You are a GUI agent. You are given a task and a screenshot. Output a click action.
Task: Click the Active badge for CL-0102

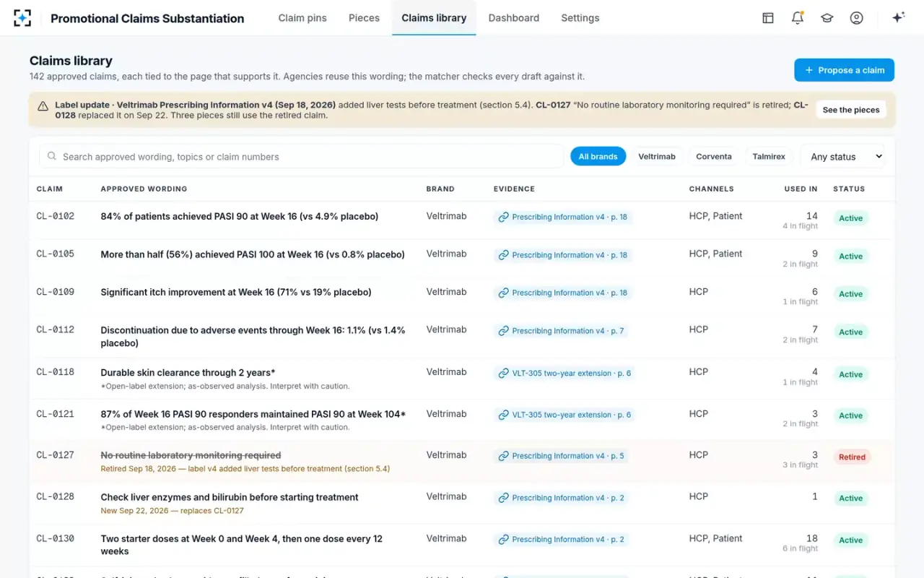click(850, 218)
